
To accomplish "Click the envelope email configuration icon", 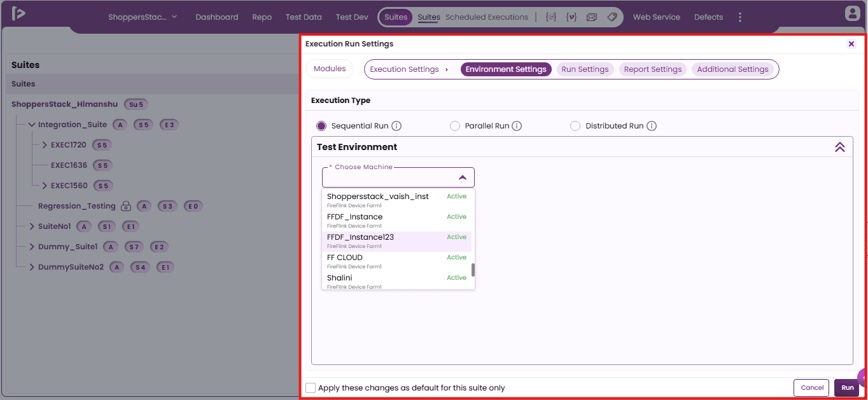I will pos(592,17).
